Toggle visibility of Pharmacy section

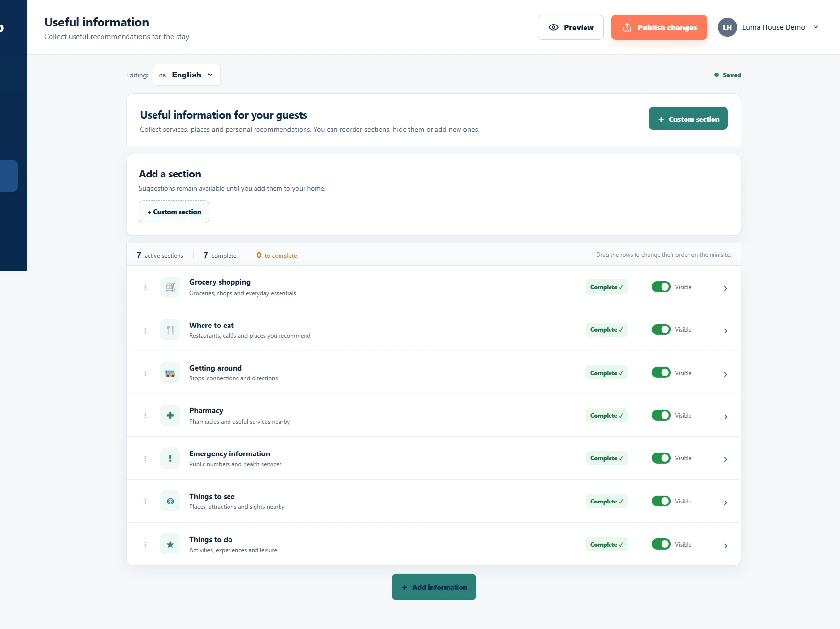661,416
